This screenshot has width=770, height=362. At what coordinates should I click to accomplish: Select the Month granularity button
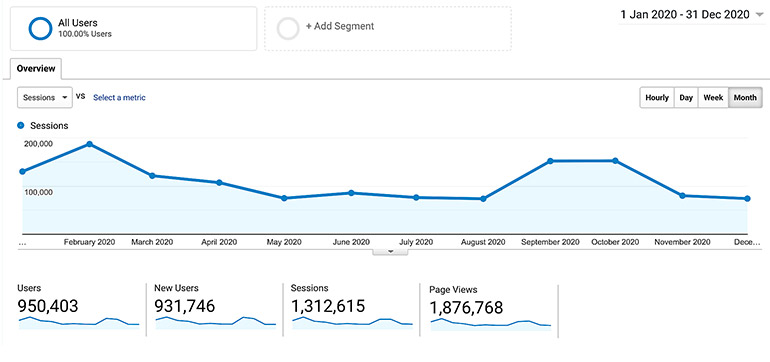[x=745, y=97]
